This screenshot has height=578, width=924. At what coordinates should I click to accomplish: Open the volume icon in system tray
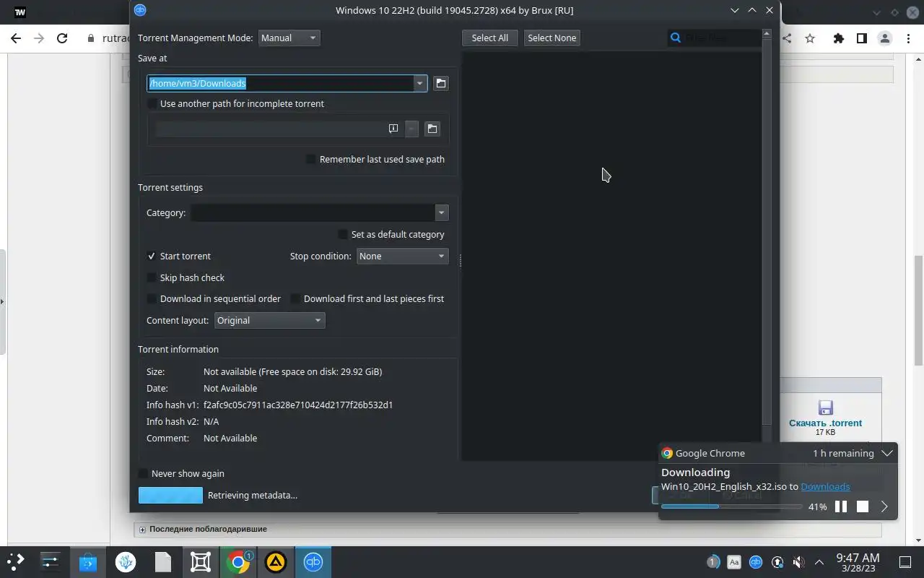pos(798,562)
